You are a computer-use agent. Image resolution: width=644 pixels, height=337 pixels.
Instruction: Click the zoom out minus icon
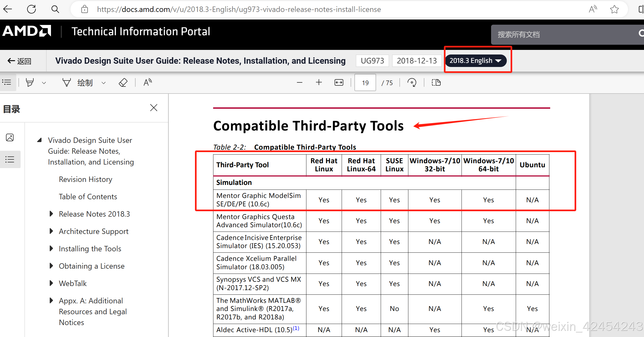point(299,82)
